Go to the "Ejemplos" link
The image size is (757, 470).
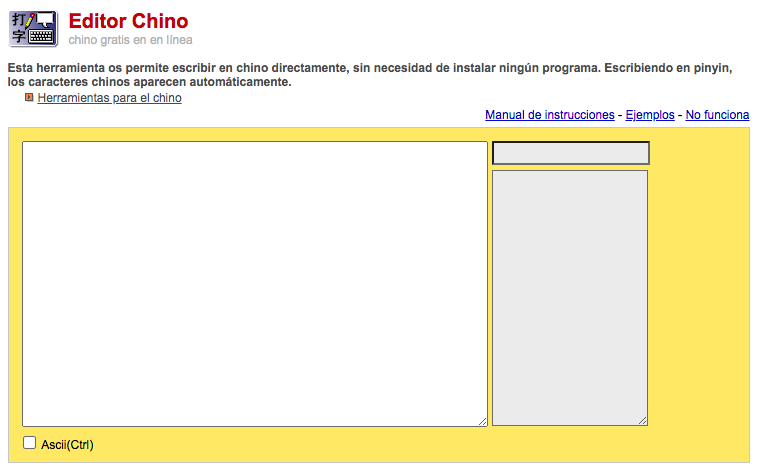[x=650, y=115]
